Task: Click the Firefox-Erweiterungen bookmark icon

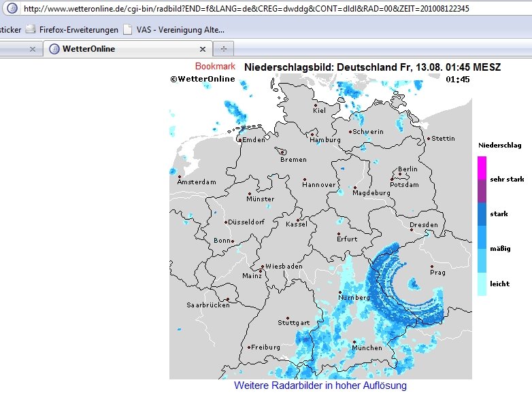Action: [31, 30]
